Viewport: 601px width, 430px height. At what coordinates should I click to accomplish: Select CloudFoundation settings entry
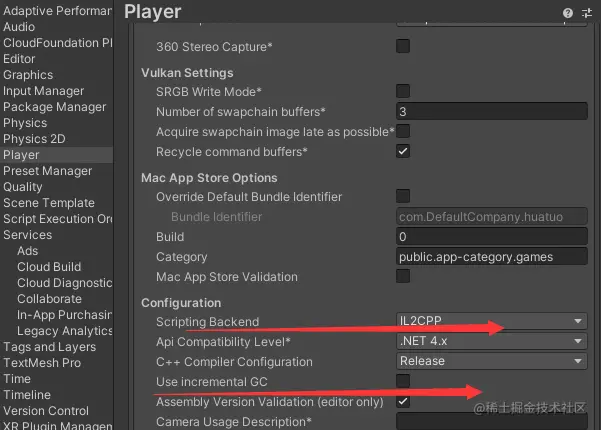[x=57, y=43]
